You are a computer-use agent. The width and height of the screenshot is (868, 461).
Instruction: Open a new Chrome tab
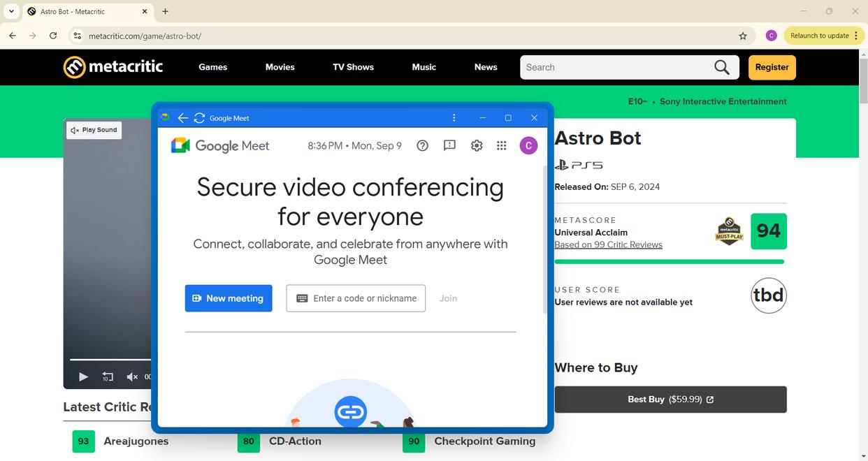165,11
